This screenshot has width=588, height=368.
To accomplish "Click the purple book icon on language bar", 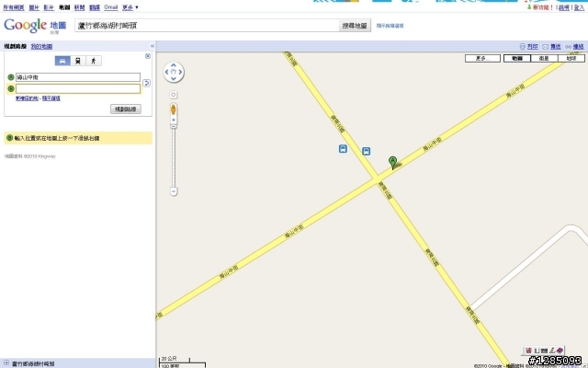I will tap(560, 351).
